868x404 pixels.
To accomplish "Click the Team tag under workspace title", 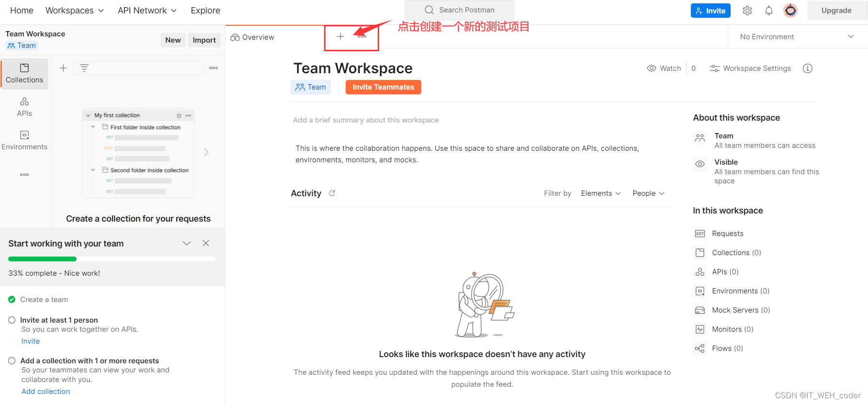I will pos(311,87).
